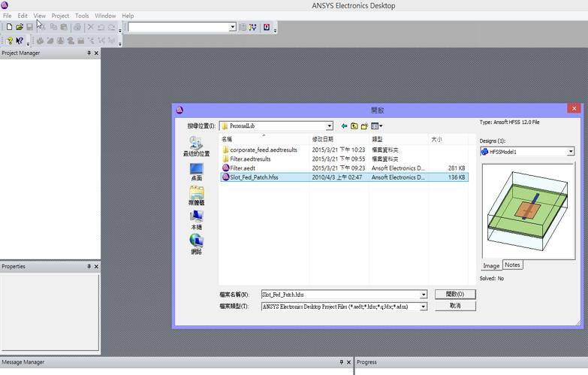
Task: Pin the Message Manager panel
Action: [341, 362]
